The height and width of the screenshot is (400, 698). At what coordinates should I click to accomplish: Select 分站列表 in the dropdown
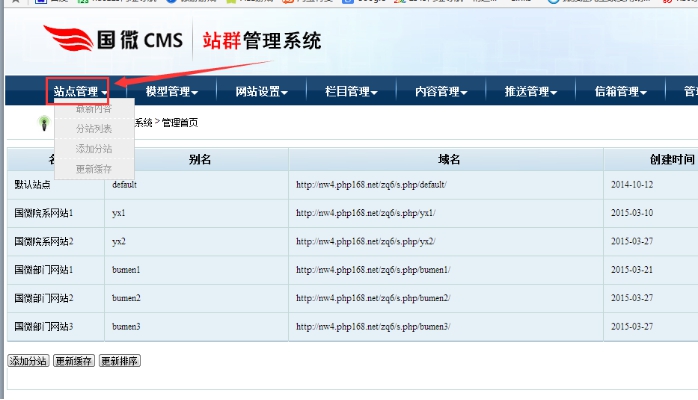point(94,129)
